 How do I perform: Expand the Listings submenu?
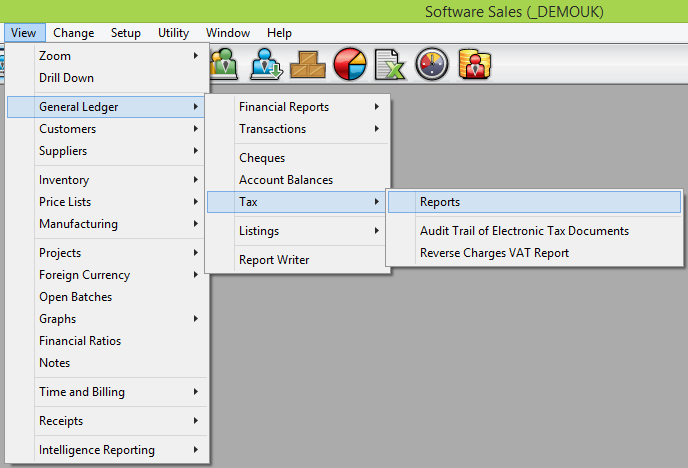pos(297,231)
